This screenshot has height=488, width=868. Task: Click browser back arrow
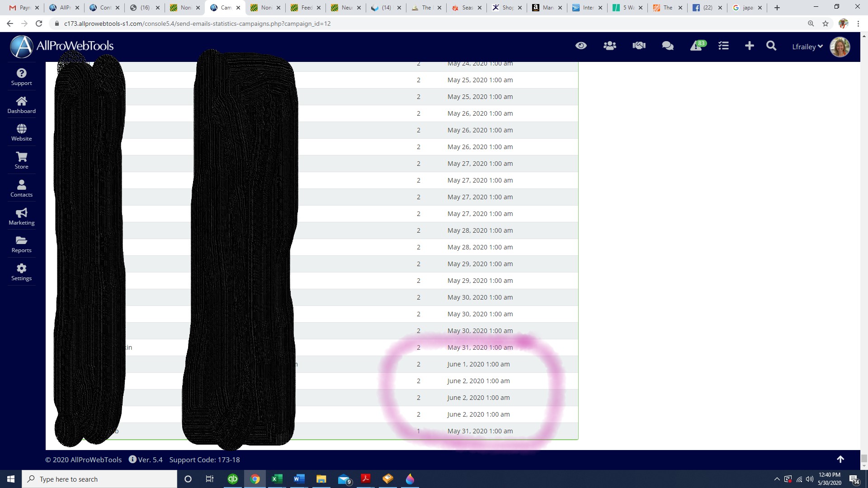[x=10, y=23]
